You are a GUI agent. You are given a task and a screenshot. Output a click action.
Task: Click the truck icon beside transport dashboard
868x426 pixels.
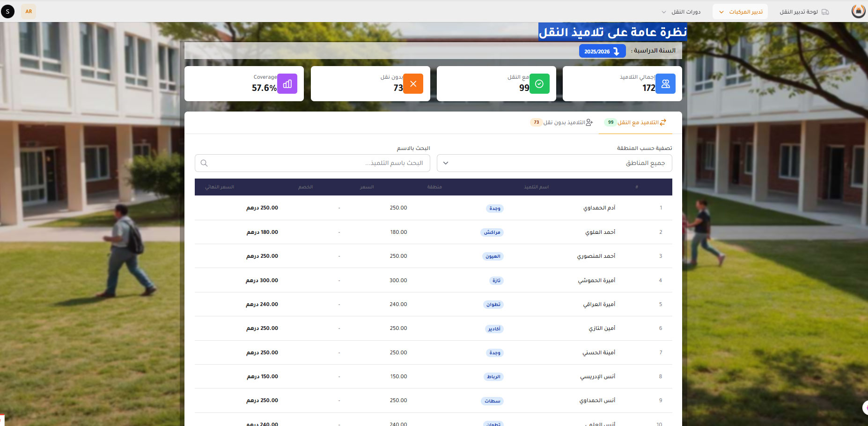point(825,12)
